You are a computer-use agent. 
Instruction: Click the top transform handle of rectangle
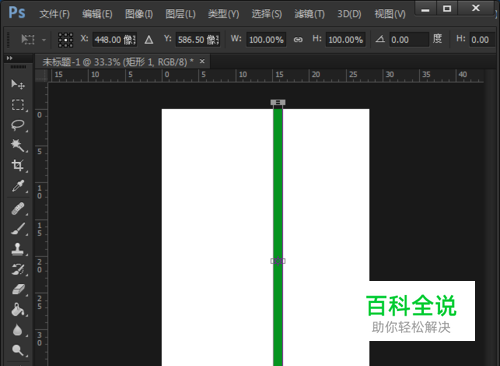278,102
